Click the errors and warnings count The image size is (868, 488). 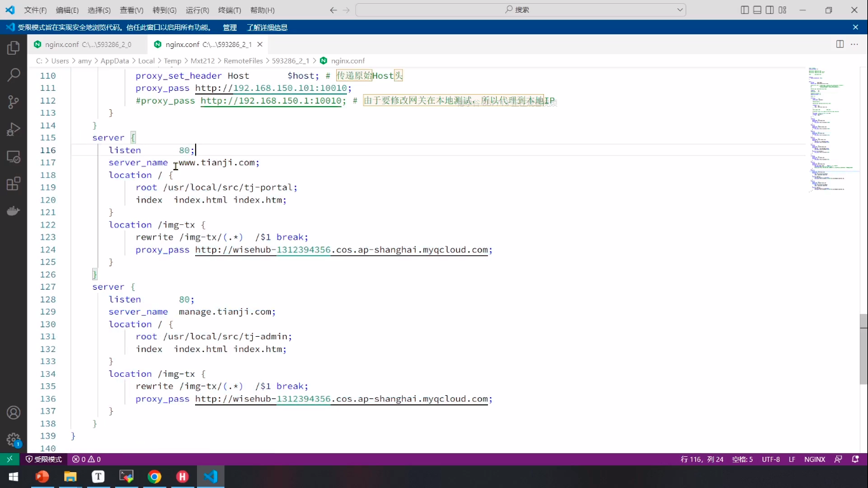[x=86, y=459]
